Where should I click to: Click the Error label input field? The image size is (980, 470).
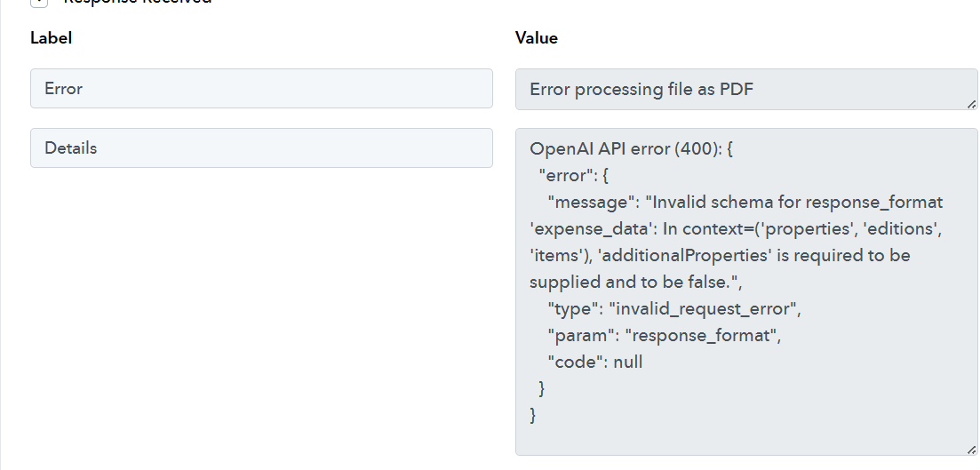261,89
